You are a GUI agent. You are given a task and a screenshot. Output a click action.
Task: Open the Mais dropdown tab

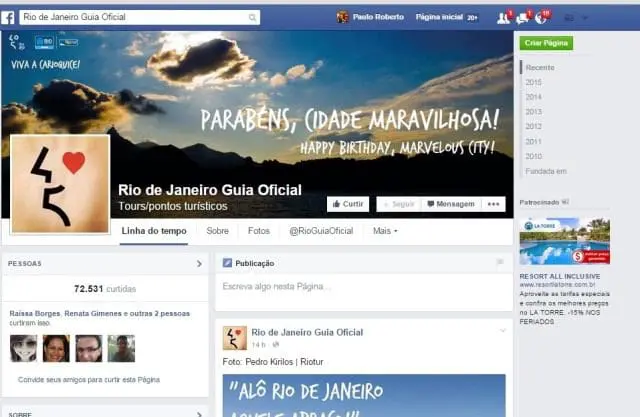click(x=385, y=231)
